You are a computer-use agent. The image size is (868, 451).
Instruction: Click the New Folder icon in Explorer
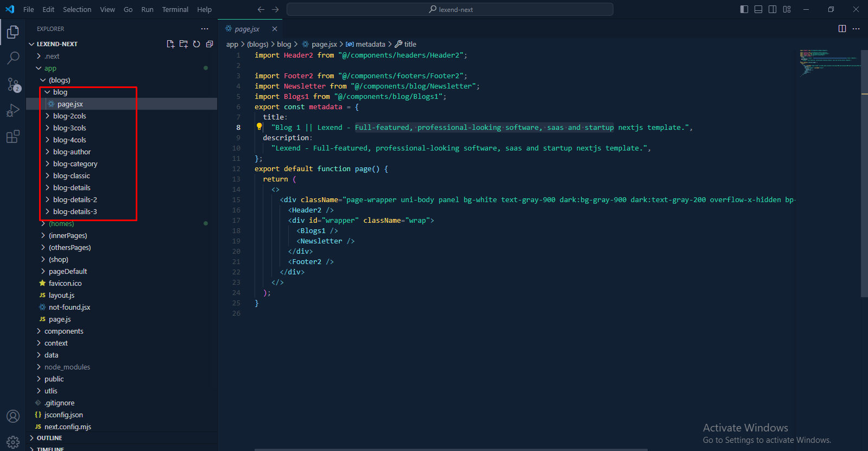point(183,44)
